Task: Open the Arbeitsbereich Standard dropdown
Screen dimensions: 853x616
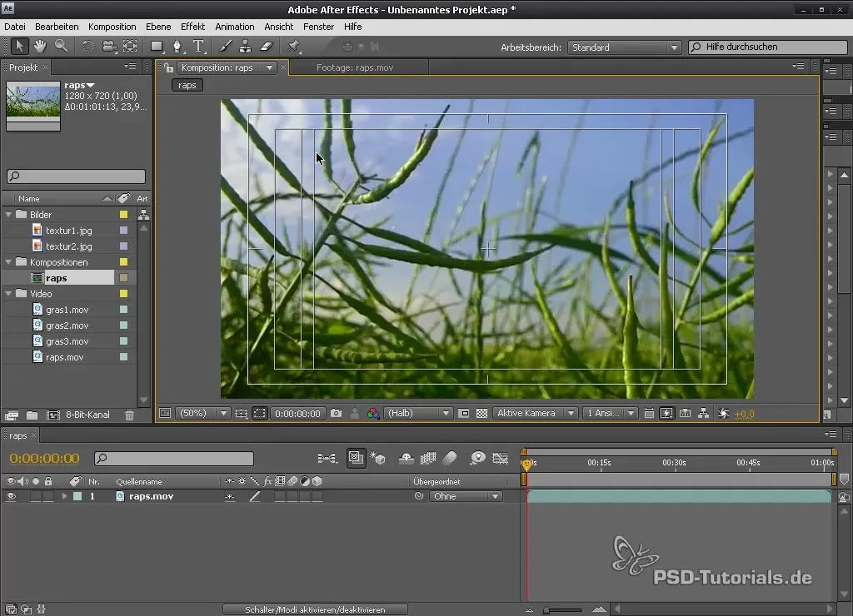Action: 624,47
